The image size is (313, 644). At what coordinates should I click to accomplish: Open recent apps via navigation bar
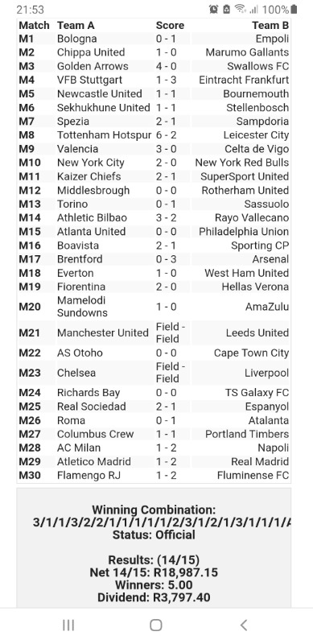[68, 625]
